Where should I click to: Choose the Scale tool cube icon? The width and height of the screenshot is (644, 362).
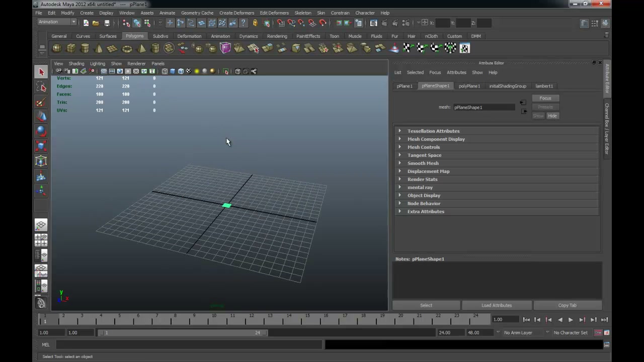point(41,146)
